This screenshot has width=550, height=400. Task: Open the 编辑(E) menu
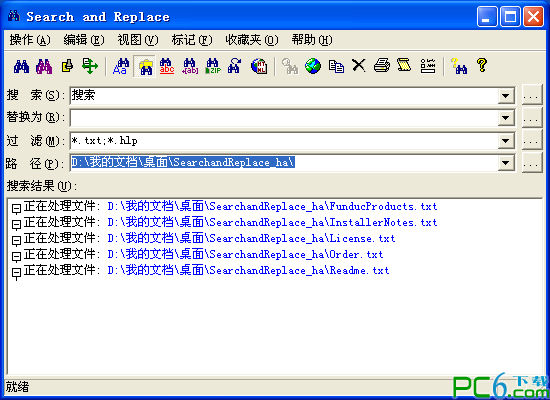coord(84,40)
